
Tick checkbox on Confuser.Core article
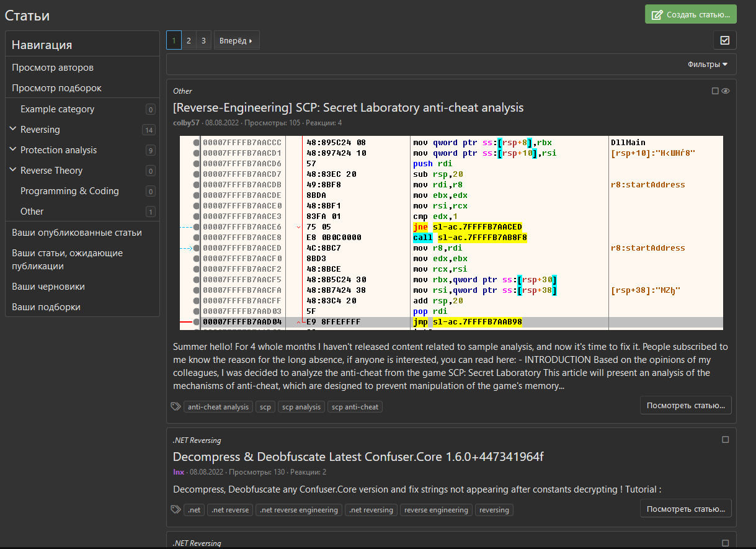tap(726, 440)
